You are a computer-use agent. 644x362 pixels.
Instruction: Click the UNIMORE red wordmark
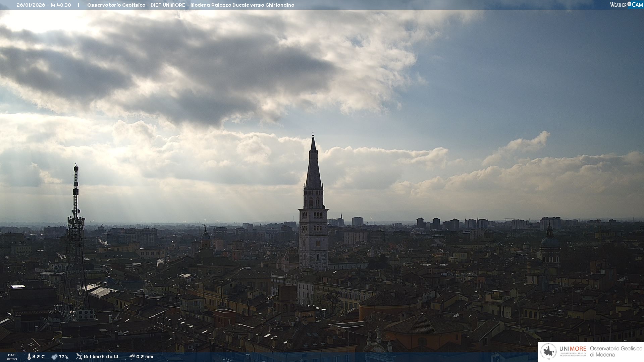point(573,349)
